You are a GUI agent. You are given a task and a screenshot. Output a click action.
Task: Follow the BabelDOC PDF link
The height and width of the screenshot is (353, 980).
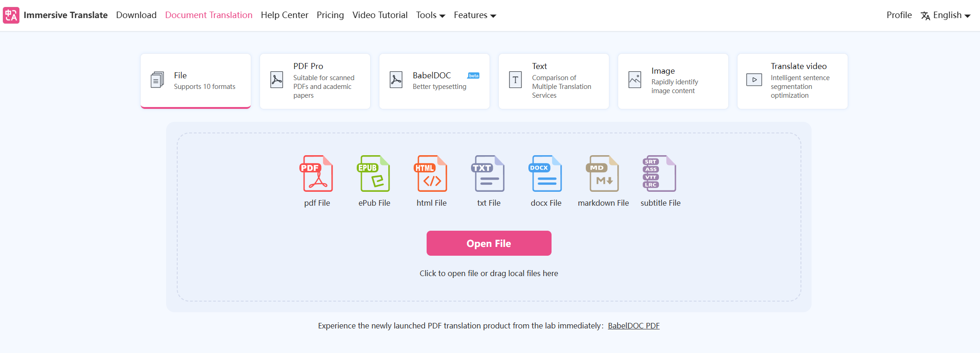pos(633,326)
